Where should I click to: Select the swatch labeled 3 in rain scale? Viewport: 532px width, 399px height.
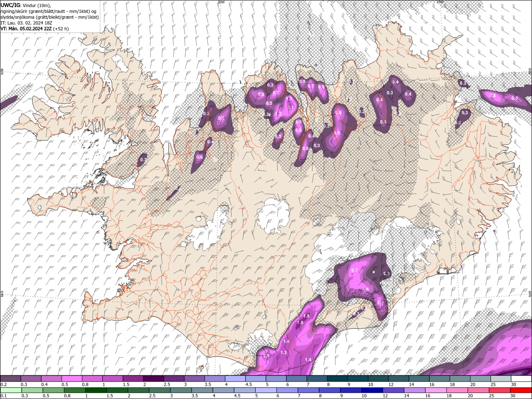click(181, 390)
